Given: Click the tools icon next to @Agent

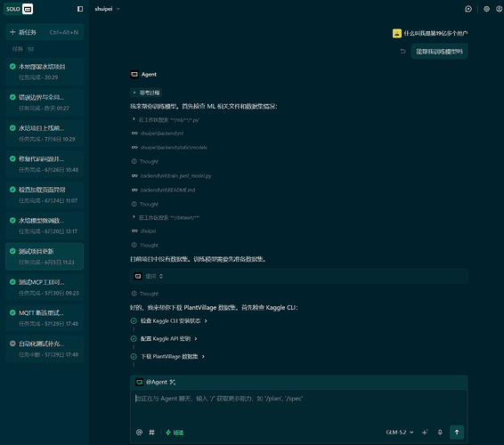Looking at the screenshot, I should [x=173, y=382].
